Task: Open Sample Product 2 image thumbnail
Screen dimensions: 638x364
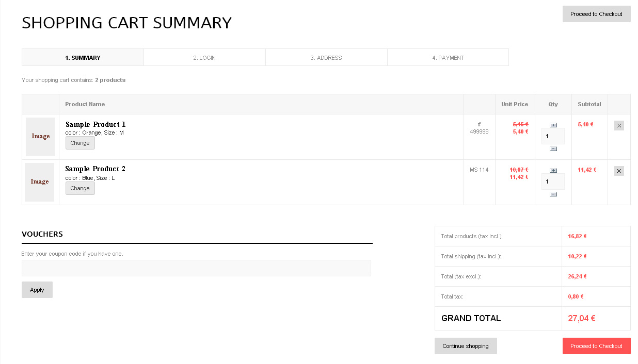Action: 39,182
